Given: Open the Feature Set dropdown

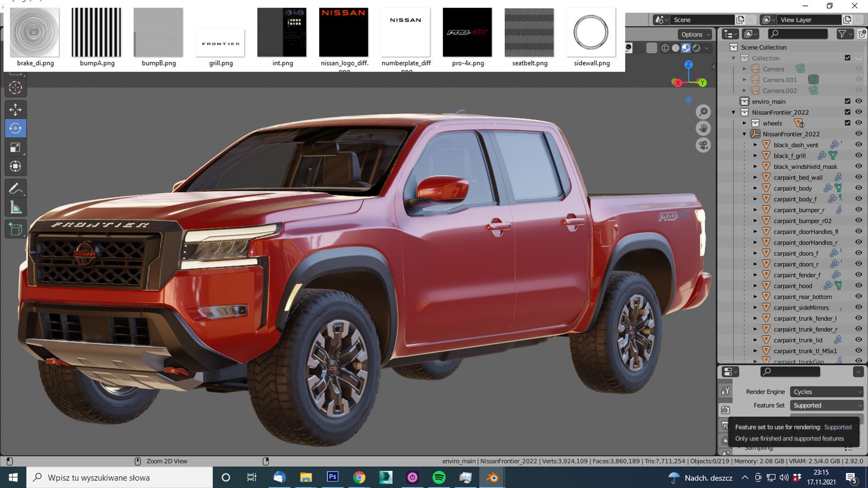Looking at the screenshot, I should pos(826,405).
